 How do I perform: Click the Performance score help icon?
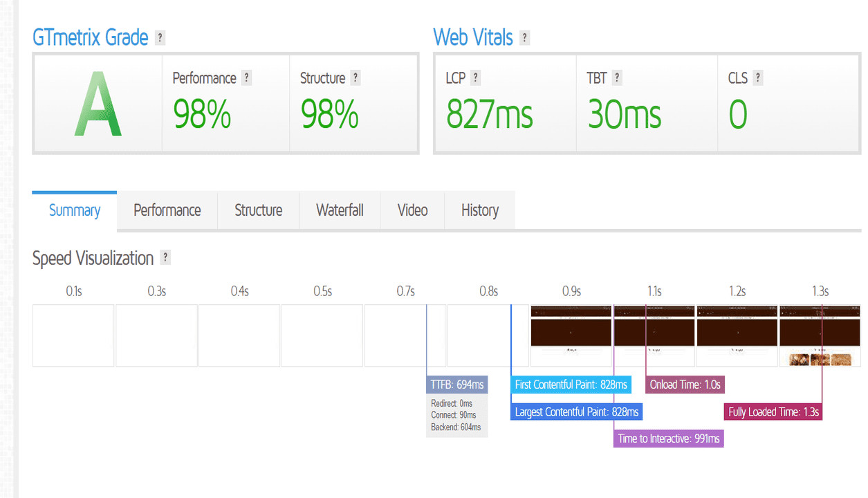[246, 78]
